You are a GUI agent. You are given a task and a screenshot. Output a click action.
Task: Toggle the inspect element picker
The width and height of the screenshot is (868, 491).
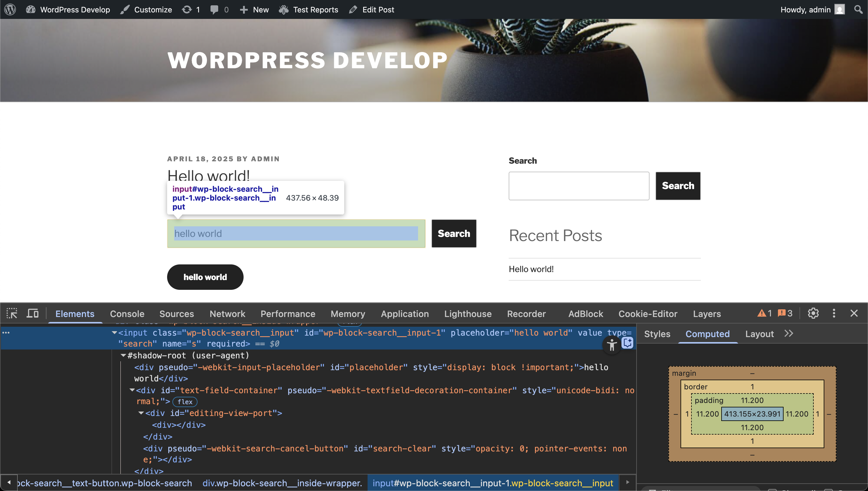pyautogui.click(x=12, y=313)
